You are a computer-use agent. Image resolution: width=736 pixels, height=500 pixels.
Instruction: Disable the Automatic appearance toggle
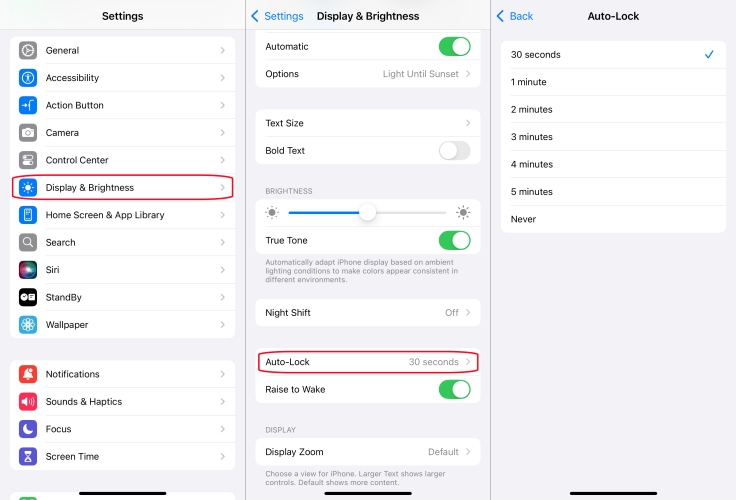coord(454,46)
